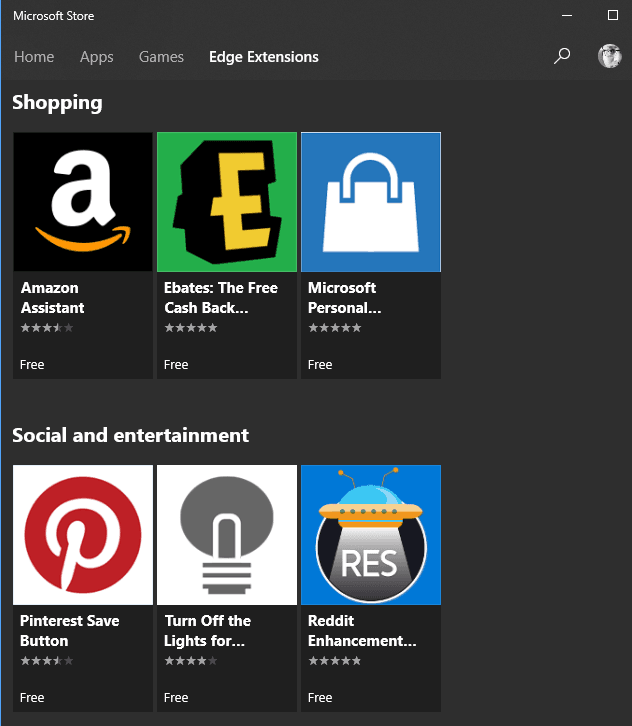The width and height of the screenshot is (632, 726).
Task: Go to the Home tab
Action: pos(34,57)
